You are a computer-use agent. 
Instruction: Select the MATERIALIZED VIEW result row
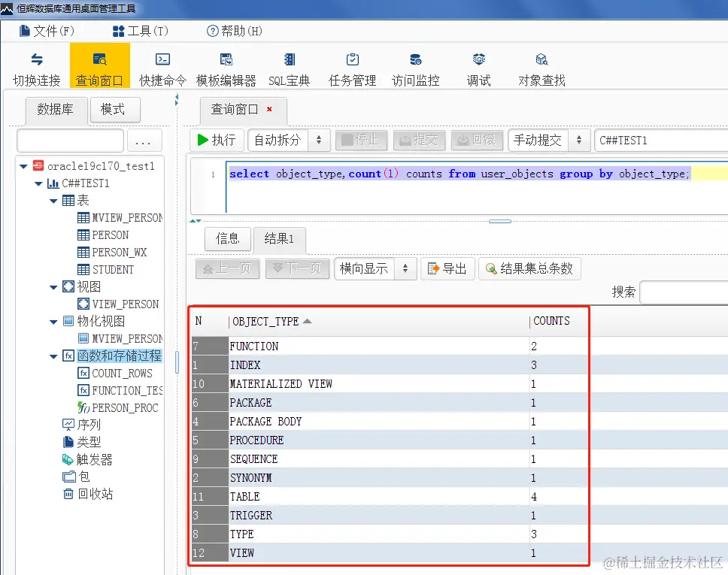(x=390, y=384)
